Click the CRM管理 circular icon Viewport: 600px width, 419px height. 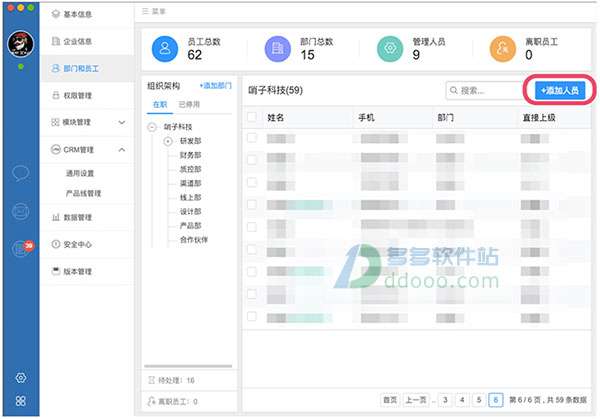pos(56,149)
